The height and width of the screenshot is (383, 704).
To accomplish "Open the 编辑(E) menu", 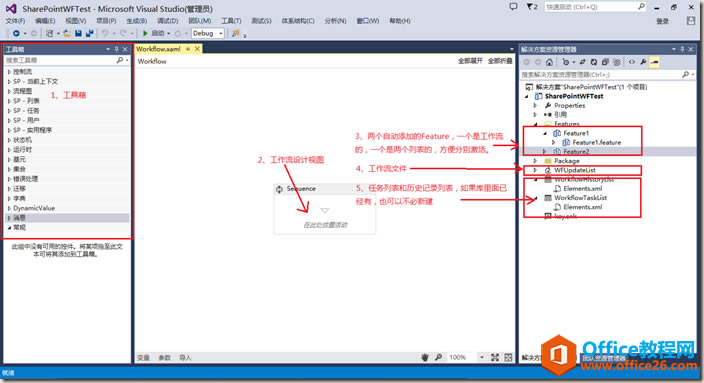I will [45, 21].
